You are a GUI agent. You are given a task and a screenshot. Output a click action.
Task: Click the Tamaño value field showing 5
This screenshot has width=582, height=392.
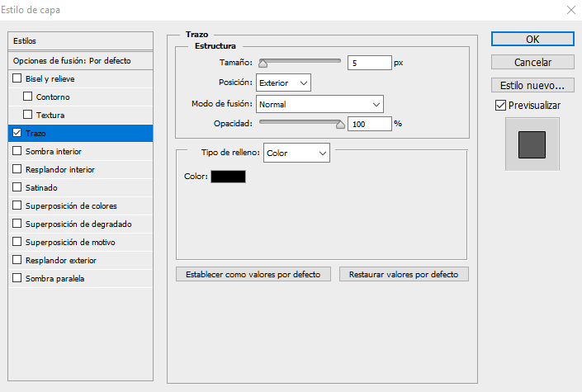[370, 63]
